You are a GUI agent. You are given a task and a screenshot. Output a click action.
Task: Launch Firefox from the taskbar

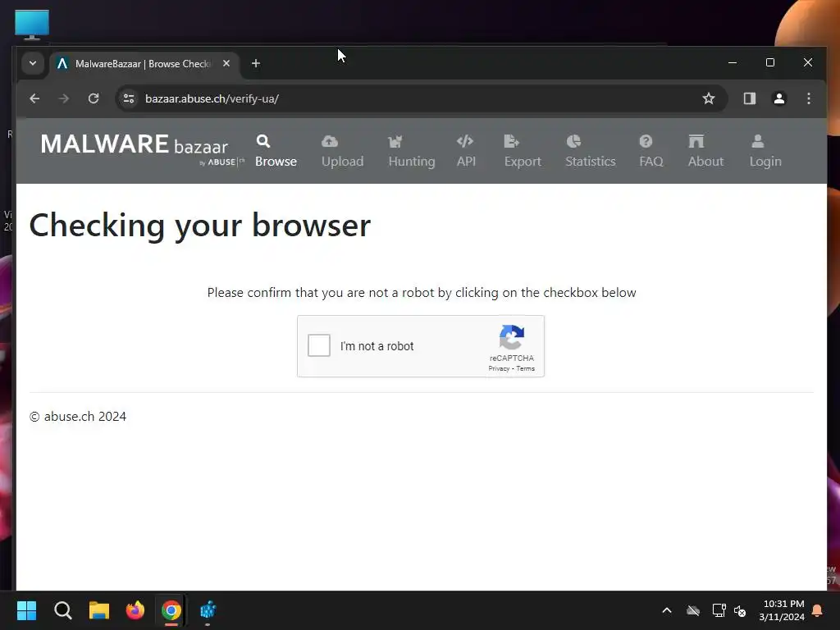(135, 610)
